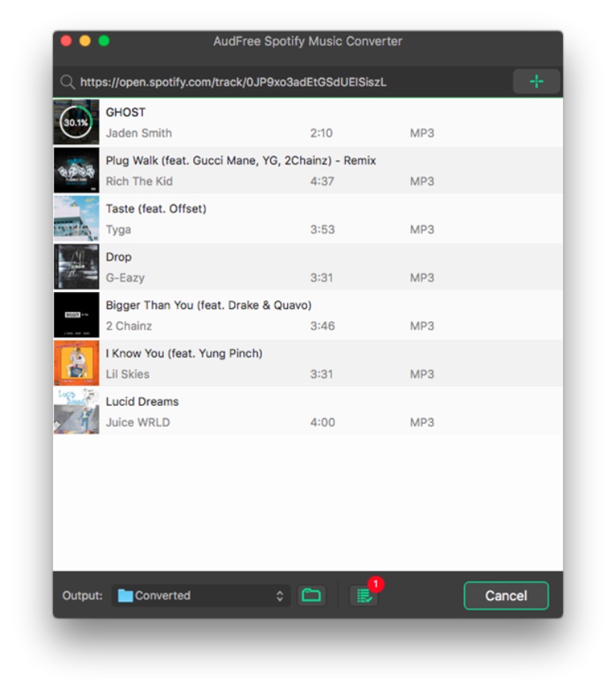Image resolution: width=616 pixels, height=694 pixels.
Task: Minimize the window with yellow button
Action: (x=85, y=41)
